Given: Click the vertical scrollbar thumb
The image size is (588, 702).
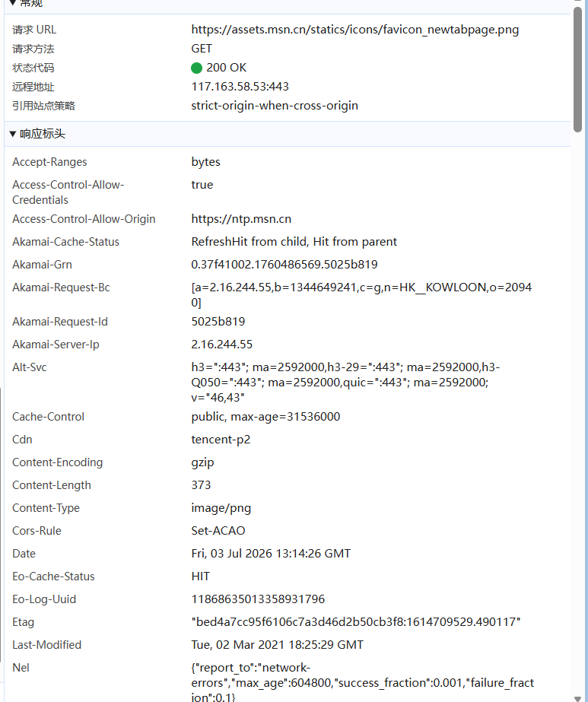Looking at the screenshot, I should 577,69.
